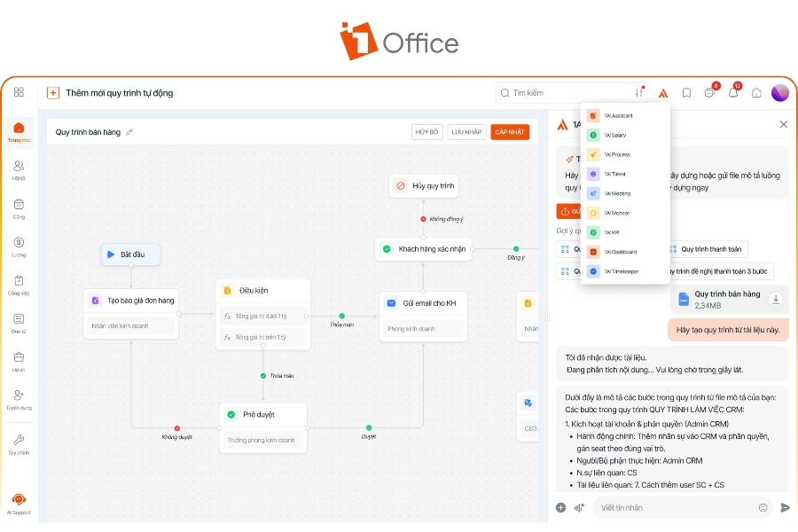Open emoji picker in message field

tap(763, 507)
